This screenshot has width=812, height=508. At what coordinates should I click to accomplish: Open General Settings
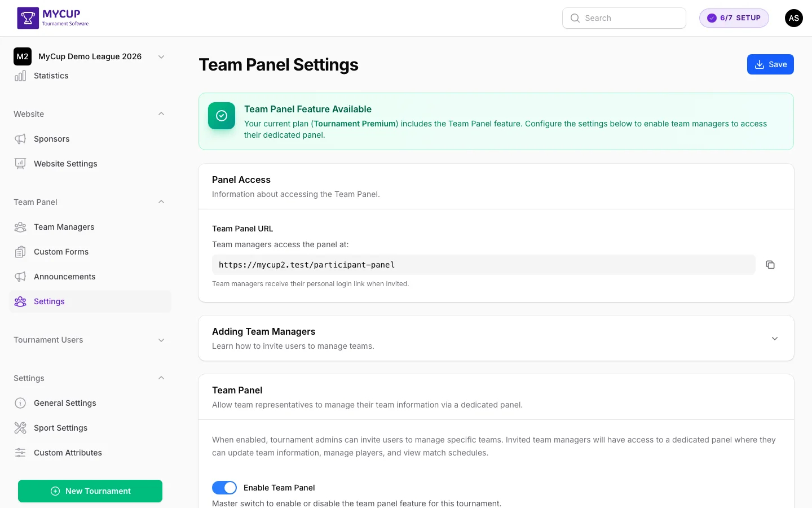point(90,403)
